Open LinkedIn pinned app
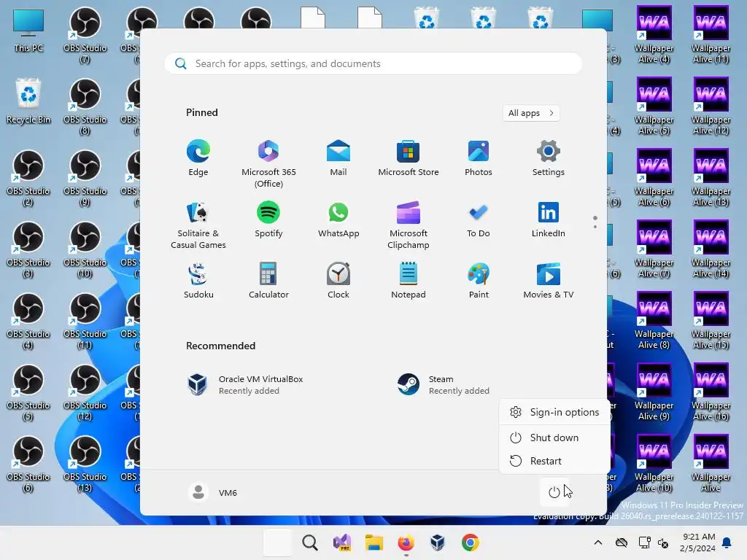Screen dimensions: 747x560 [549, 219]
